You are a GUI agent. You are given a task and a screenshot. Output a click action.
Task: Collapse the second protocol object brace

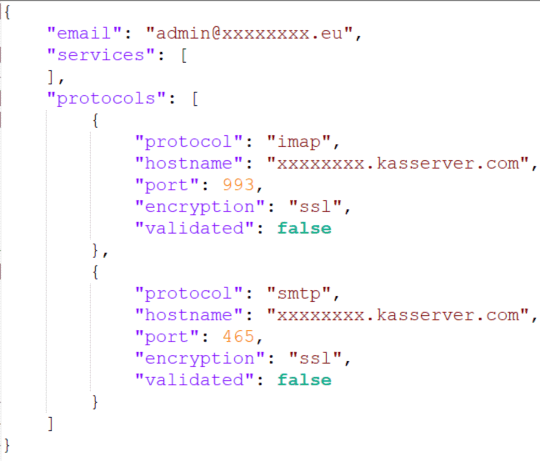[95, 272]
